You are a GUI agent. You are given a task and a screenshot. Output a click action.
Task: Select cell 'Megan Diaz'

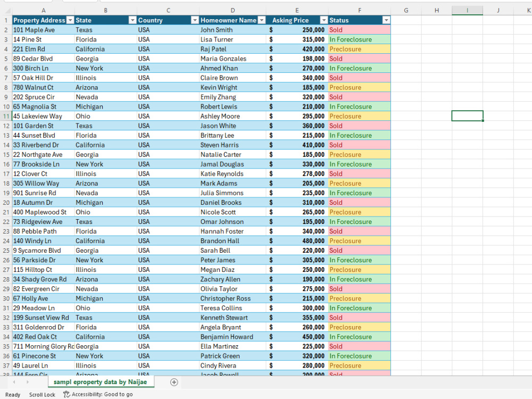tap(232, 270)
